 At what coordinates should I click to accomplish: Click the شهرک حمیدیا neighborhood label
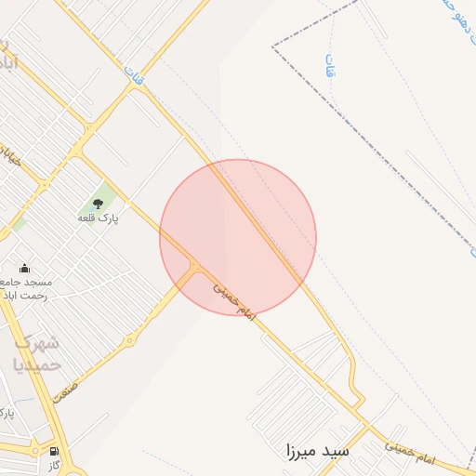(x=37, y=354)
